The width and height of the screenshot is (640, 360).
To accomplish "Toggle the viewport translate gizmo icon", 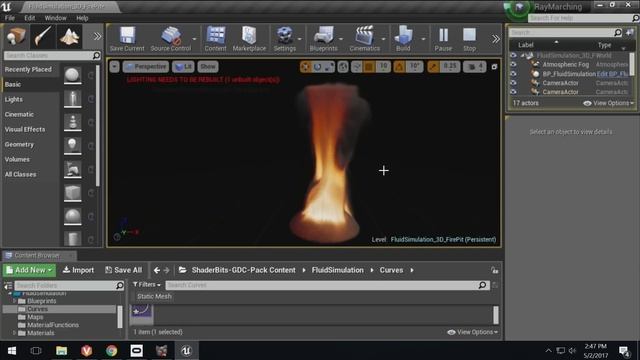I will coord(305,67).
